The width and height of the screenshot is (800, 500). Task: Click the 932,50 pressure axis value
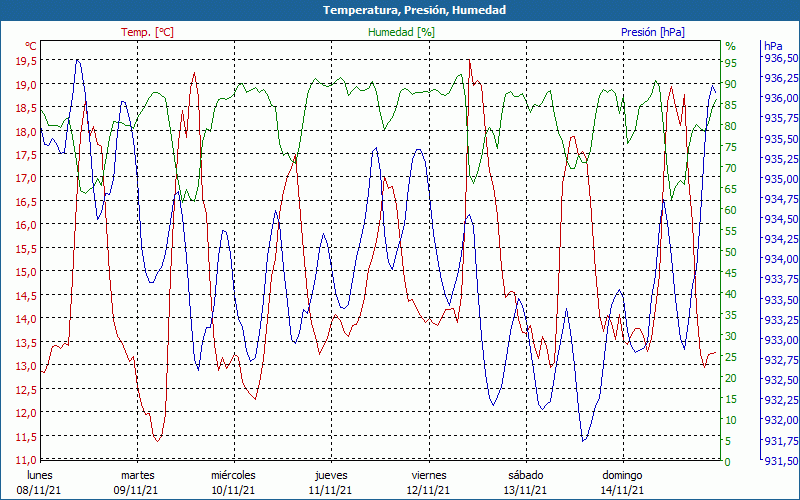[780, 380]
